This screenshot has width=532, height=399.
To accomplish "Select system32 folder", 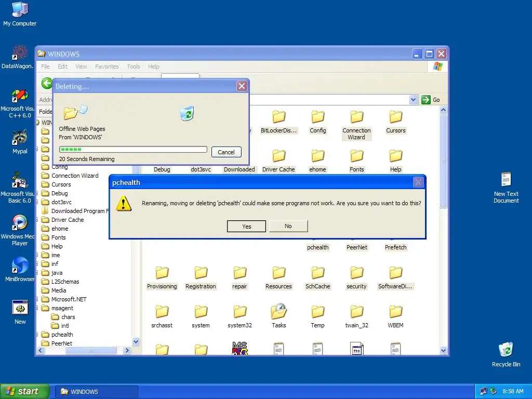I will (x=240, y=317).
